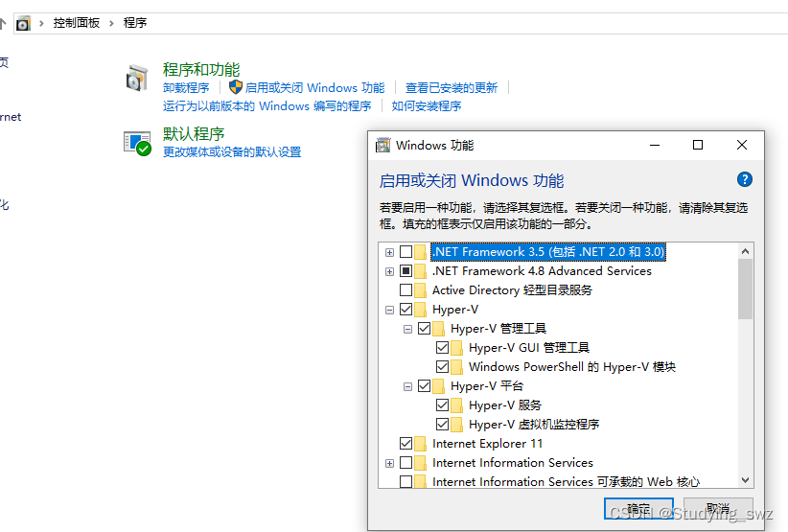Uncheck Hyper-V GUI 管理工具 checkbox

pyautogui.click(x=442, y=348)
